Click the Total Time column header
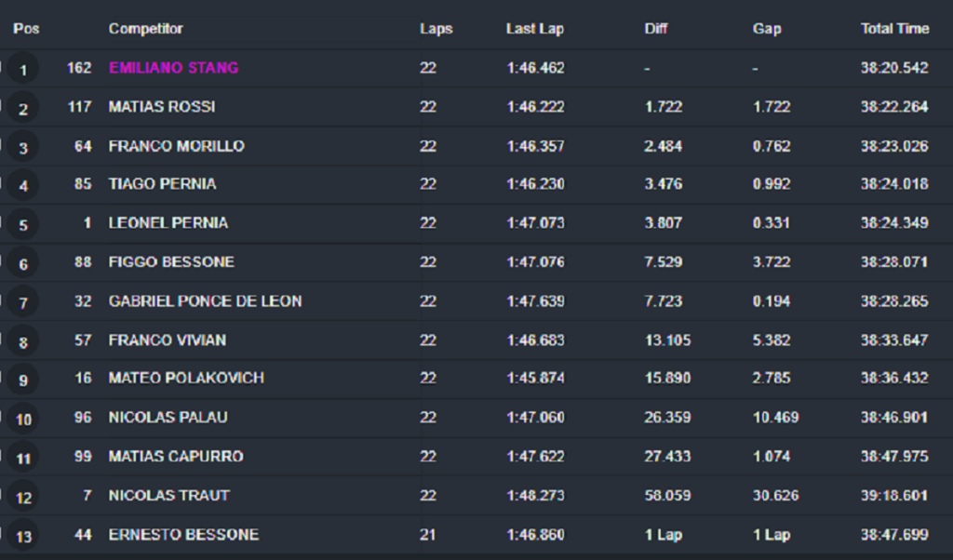Screen dimensions: 953x560 pyautogui.click(x=894, y=29)
